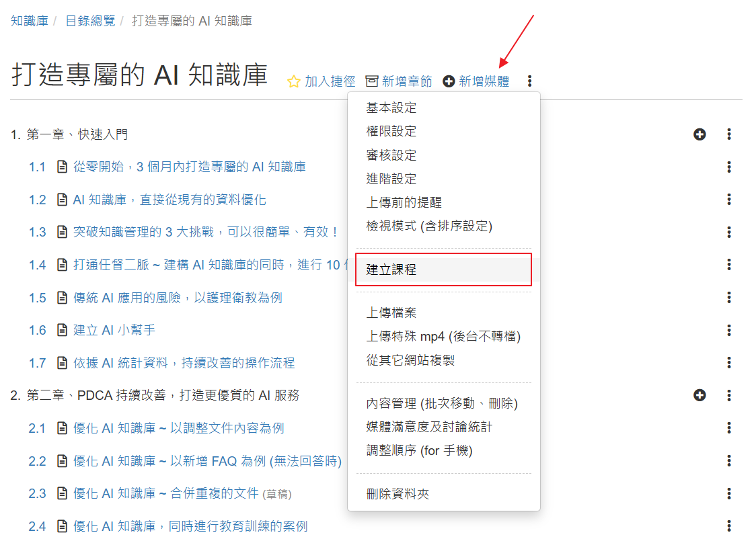Screen dimensions: 756x541
Task: Click the plus icon beside 第一章、快速入門
Action: [x=700, y=134]
